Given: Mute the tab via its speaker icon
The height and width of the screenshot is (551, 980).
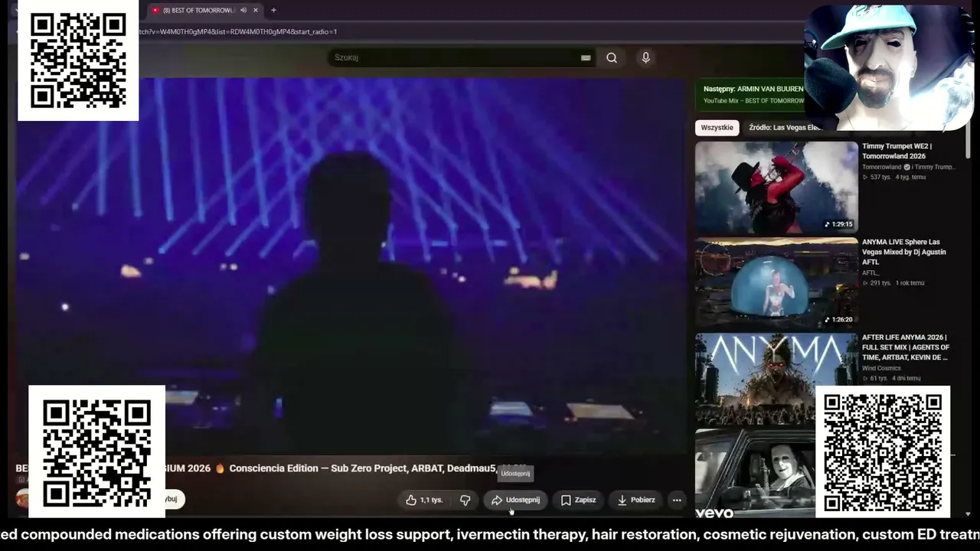Looking at the screenshot, I should pyautogui.click(x=243, y=10).
